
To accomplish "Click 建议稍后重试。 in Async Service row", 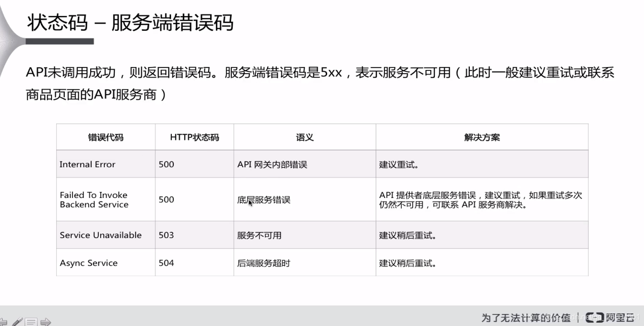I will coord(482,263).
